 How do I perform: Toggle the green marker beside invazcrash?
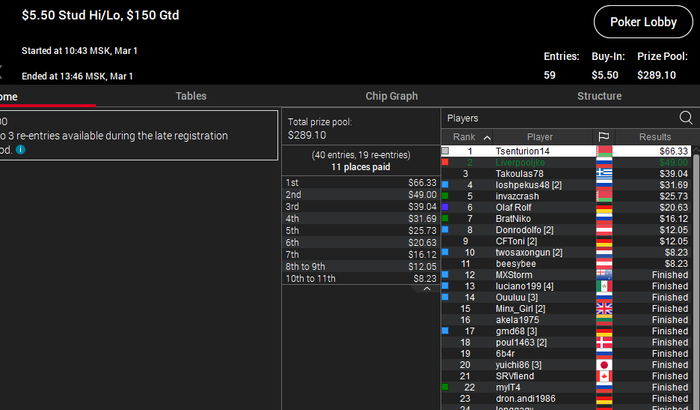[x=445, y=196]
